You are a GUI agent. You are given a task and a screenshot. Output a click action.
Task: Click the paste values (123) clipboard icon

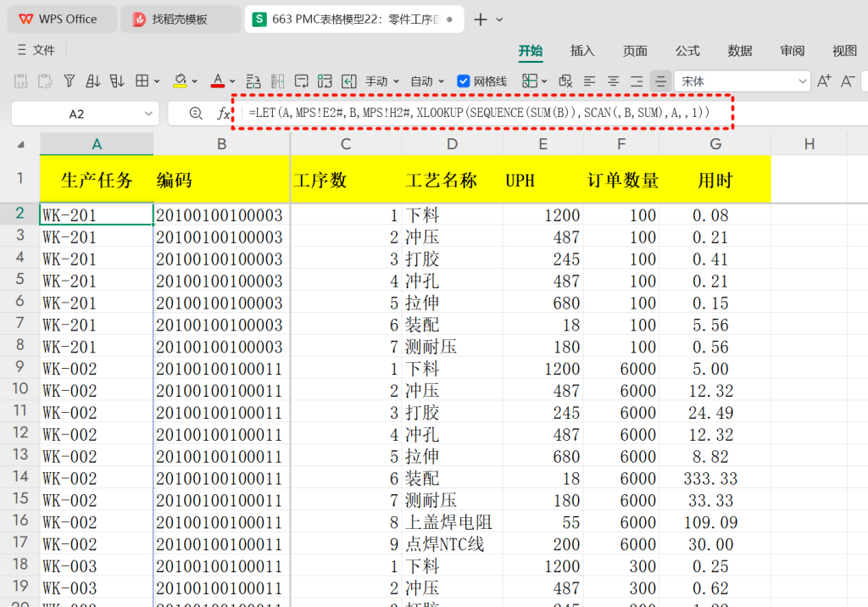point(20,81)
